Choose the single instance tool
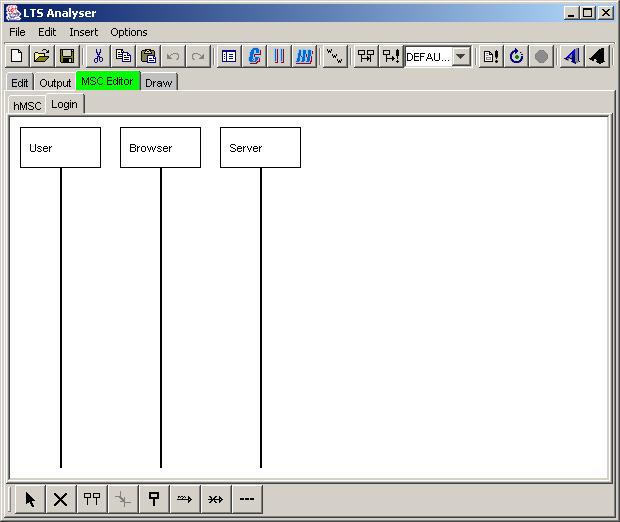620x522 pixels. (154, 500)
